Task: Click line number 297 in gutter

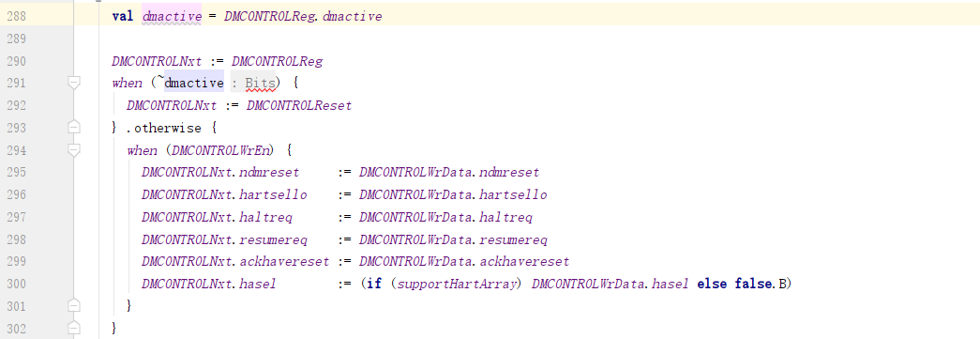Action: tap(16, 217)
